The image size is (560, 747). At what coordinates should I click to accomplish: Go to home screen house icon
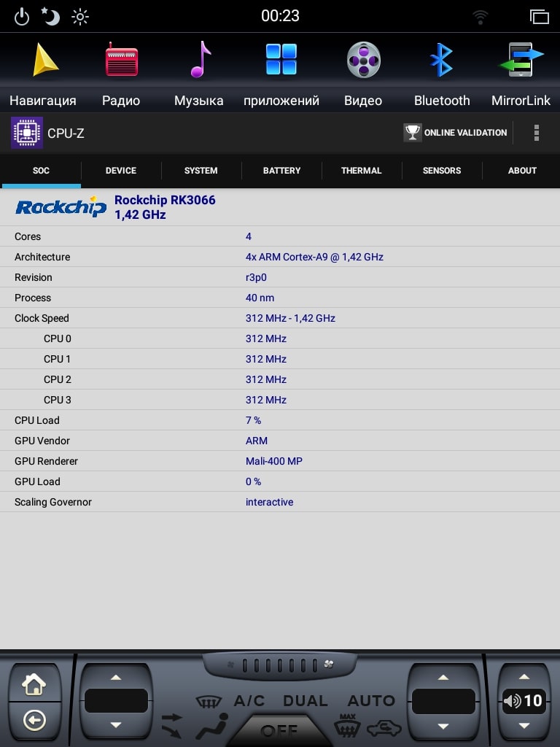click(34, 684)
